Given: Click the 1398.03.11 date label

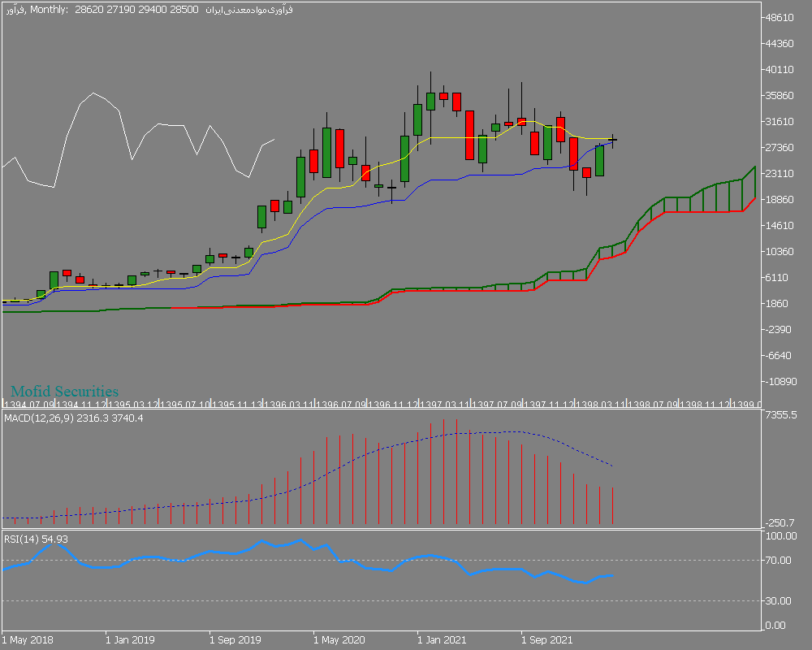Looking at the screenshot, I should pyautogui.click(x=601, y=405).
